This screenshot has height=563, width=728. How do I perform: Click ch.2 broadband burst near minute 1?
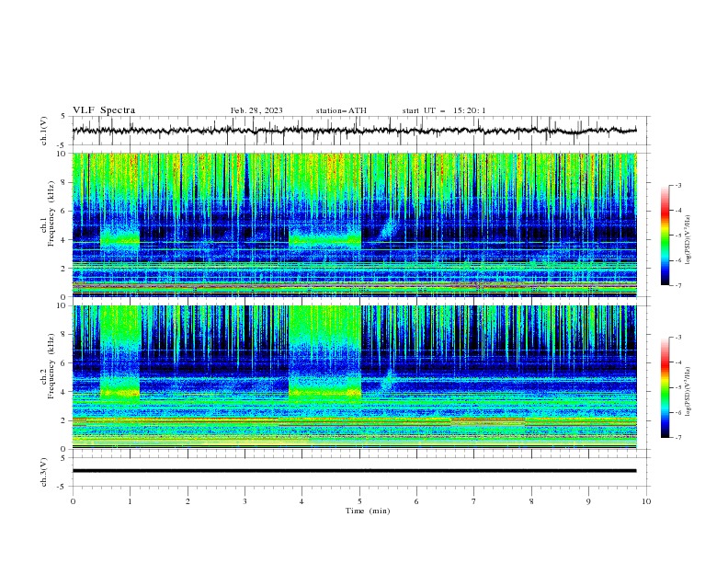pos(119,353)
